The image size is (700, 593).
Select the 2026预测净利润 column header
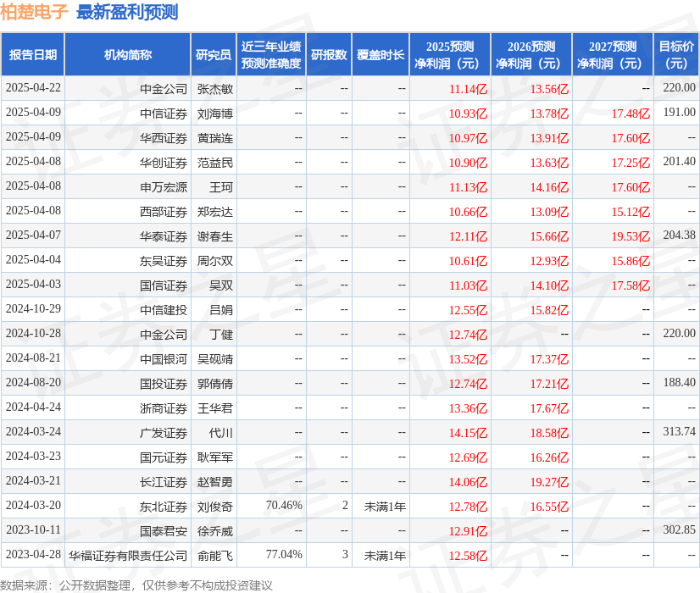tap(531, 54)
